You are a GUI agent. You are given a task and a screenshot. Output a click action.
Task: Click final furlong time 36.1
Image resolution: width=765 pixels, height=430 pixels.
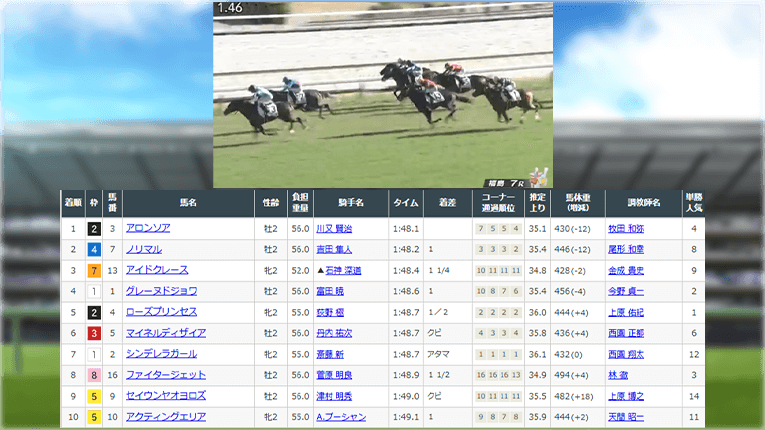538,354
